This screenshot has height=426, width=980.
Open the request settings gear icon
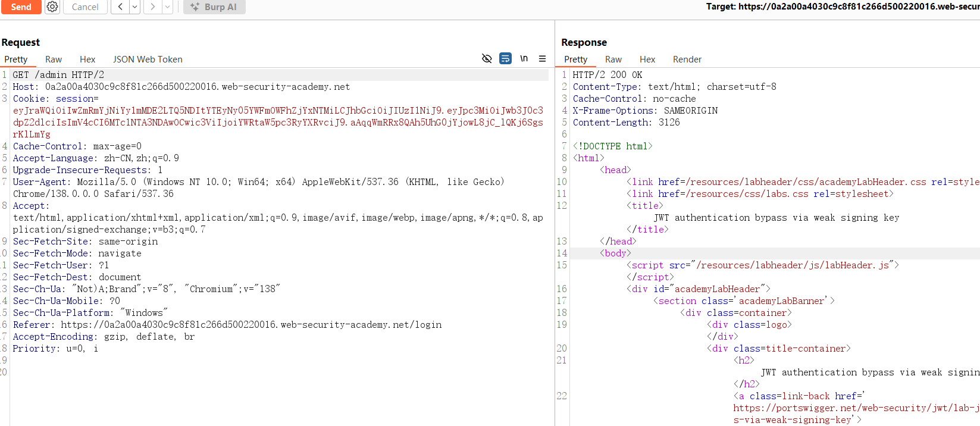click(52, 7)
